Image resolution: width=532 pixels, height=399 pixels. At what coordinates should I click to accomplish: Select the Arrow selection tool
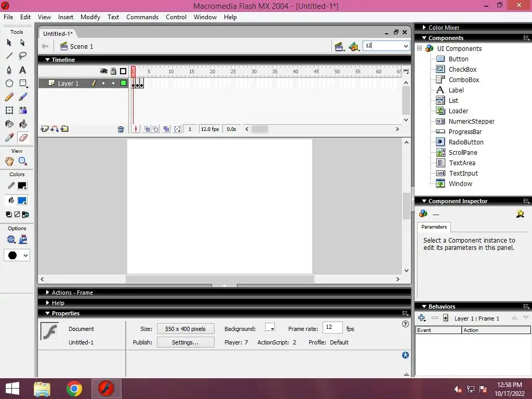[9, 43]
